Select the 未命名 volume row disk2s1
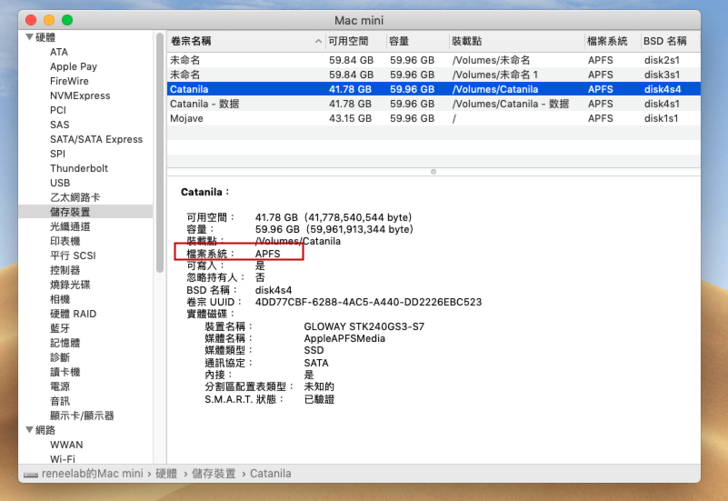 pos(433,60)
